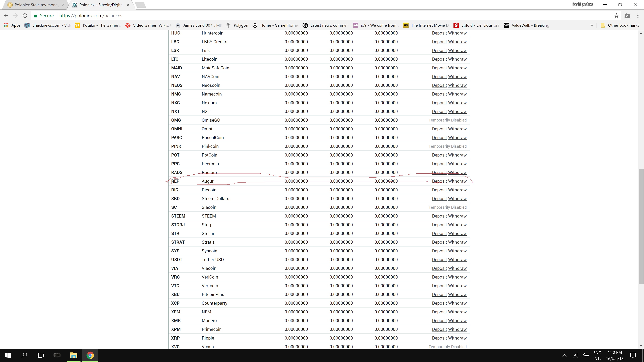Click the OMG ticker symbol cell

click(176, 120)
